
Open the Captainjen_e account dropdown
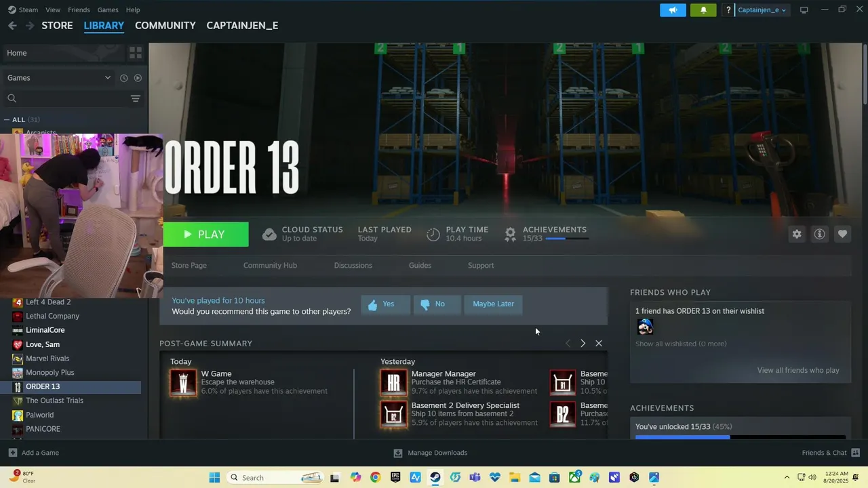coord(762,10)
